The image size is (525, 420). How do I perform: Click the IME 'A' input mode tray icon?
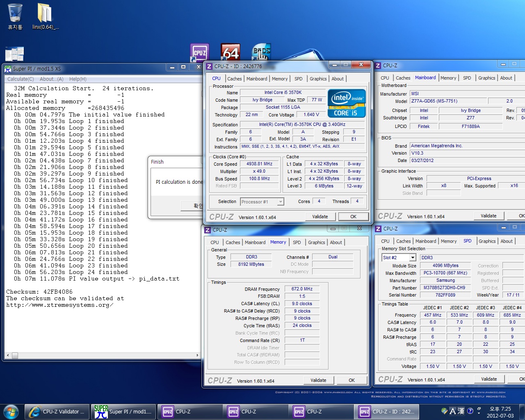(x=453, y=411)
